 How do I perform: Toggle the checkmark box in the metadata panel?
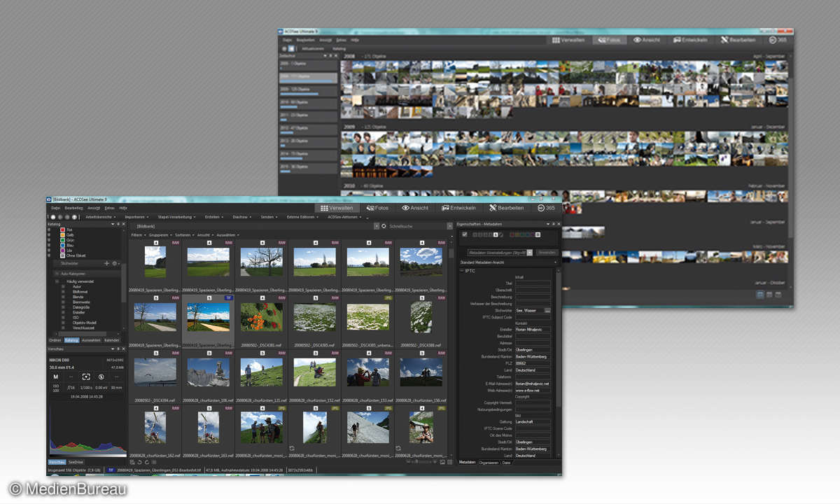coord(465,234)
